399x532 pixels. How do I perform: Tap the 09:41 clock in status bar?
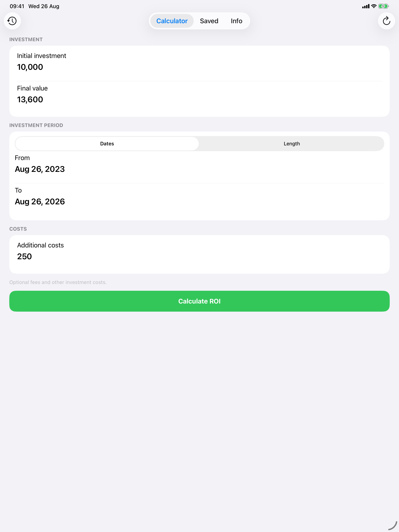click(x=17, y=6)
